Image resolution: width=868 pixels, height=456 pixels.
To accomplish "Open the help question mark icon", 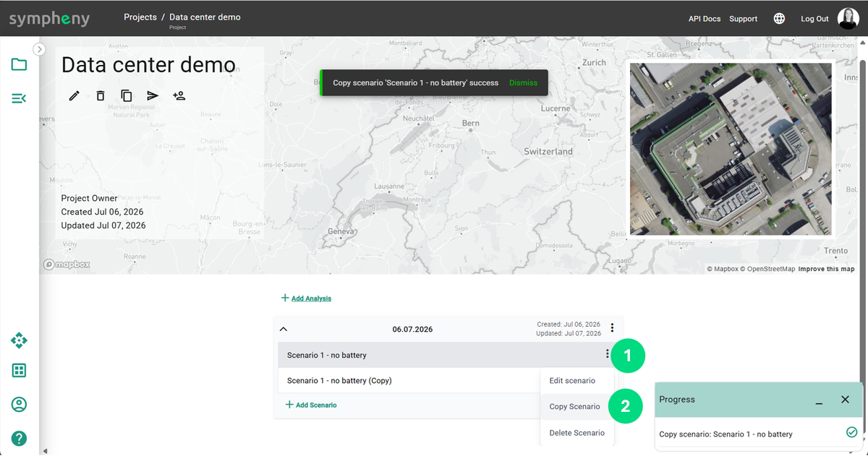I will (19, 438).
